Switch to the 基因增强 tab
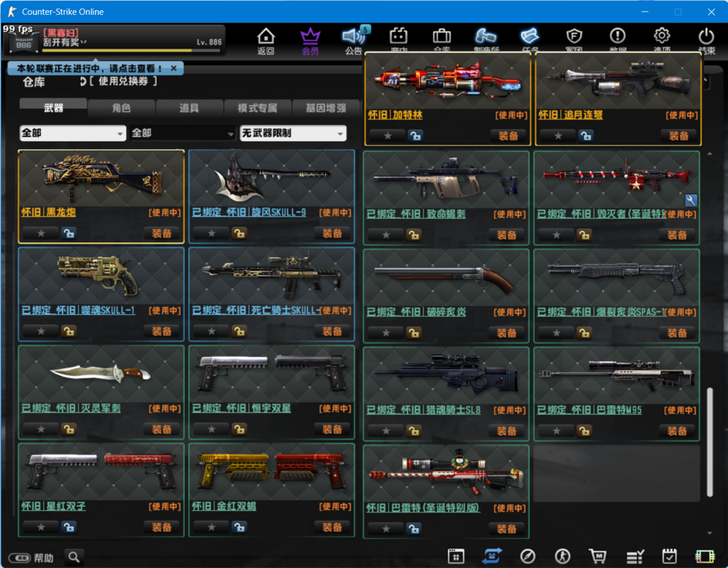Viewport: 728px width, 568px height. click(326, 108)
